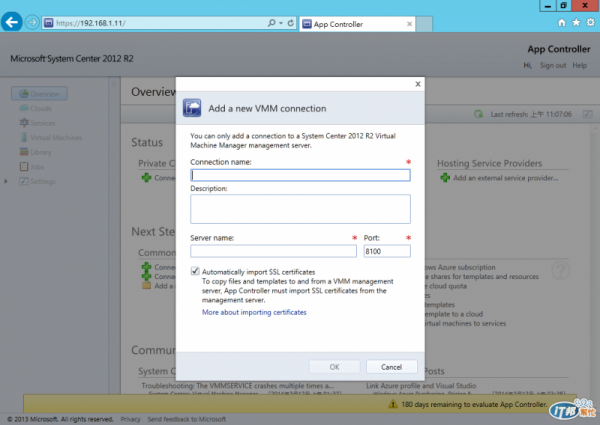Open Settings in the sidebar
Viewport: 600px width, 425px height.
point(42,181)
